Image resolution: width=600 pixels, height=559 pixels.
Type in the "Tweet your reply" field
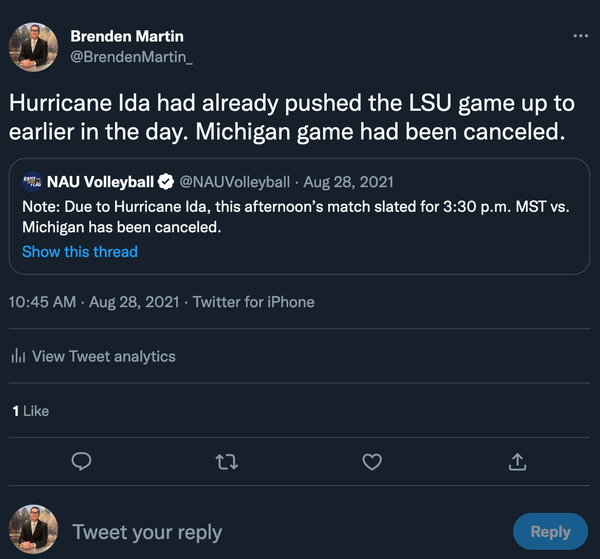pos(280,531)
